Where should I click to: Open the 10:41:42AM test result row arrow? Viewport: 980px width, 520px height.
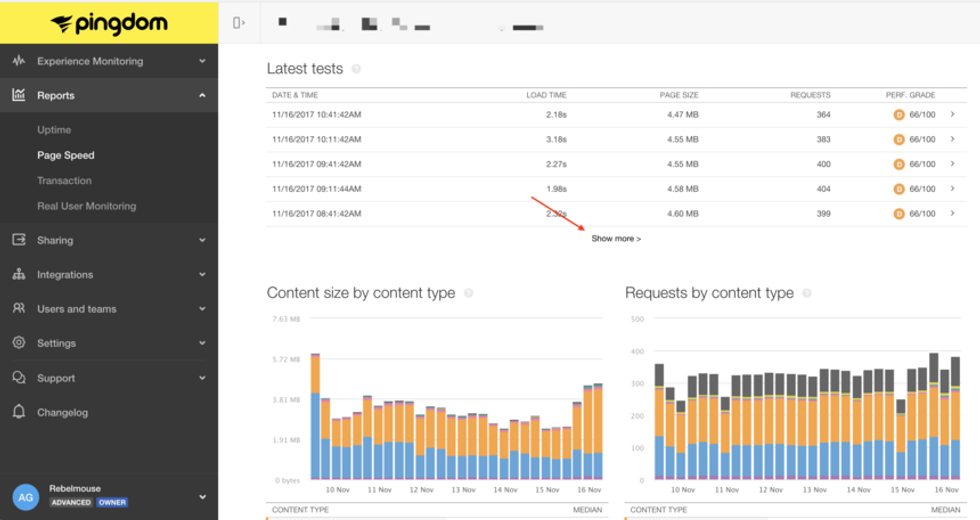952,115
